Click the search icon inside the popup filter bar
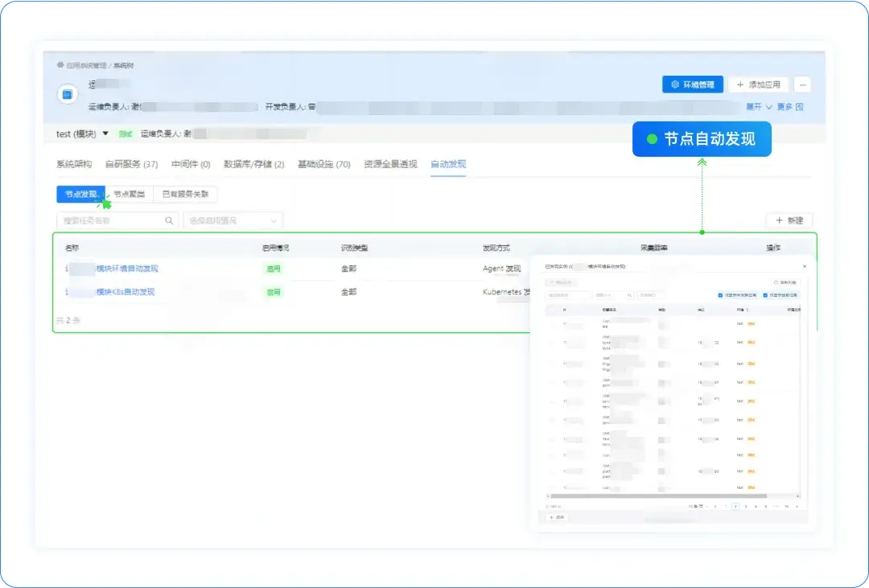This screenshot has width=869, height=588. click(629, 296)
